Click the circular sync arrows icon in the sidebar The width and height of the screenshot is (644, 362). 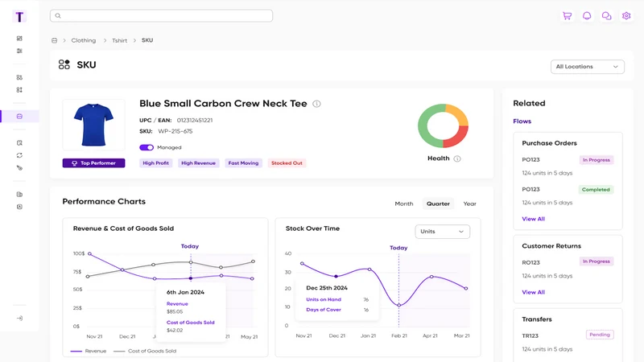(x=19, y=155)
